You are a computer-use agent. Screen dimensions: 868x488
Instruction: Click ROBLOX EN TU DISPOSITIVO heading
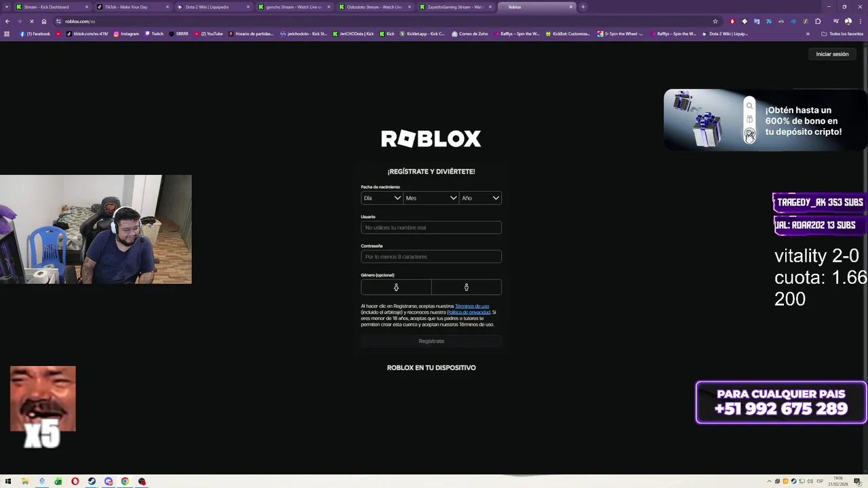pos(431,367)
